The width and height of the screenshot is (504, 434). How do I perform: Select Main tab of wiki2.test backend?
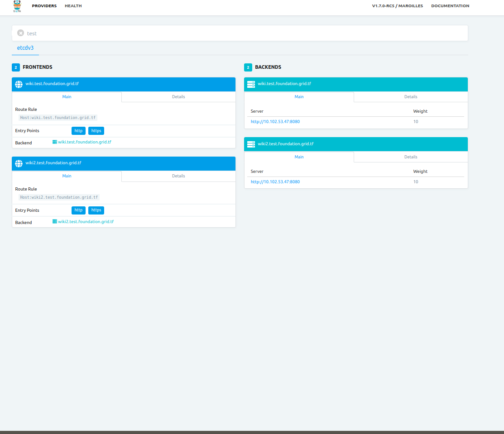(x=299, y=157)
